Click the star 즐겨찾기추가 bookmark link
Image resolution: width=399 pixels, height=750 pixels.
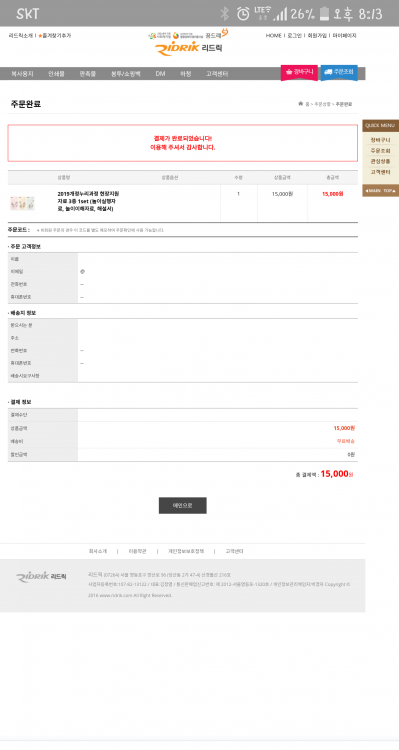point(55,36)
